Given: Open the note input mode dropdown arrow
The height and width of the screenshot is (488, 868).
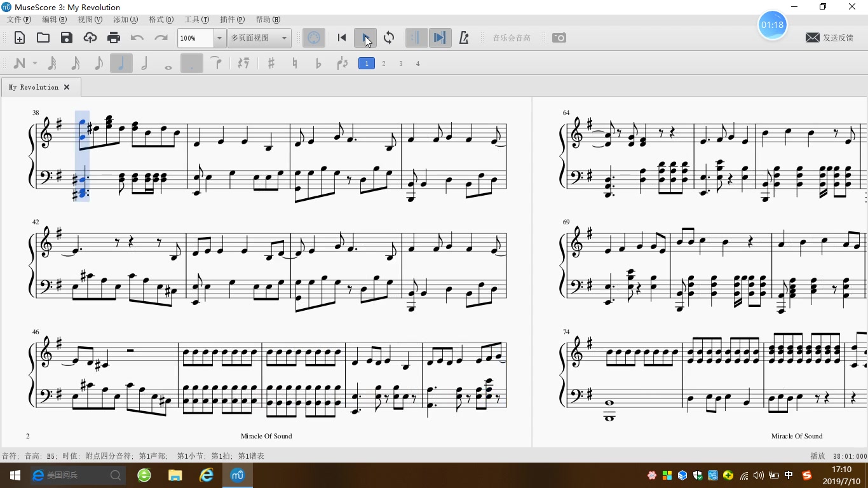Looking at the screenshot, I should coord(35,64).
